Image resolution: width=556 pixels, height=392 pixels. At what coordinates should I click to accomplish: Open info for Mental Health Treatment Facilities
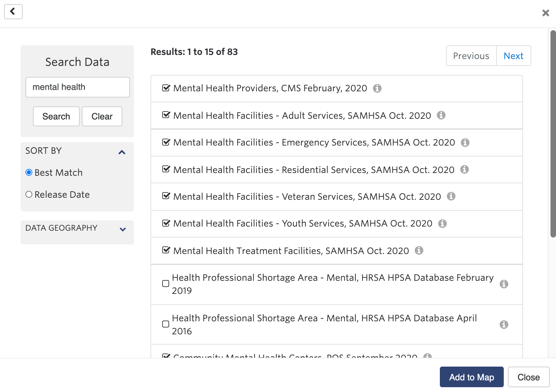tap(419, 250)
